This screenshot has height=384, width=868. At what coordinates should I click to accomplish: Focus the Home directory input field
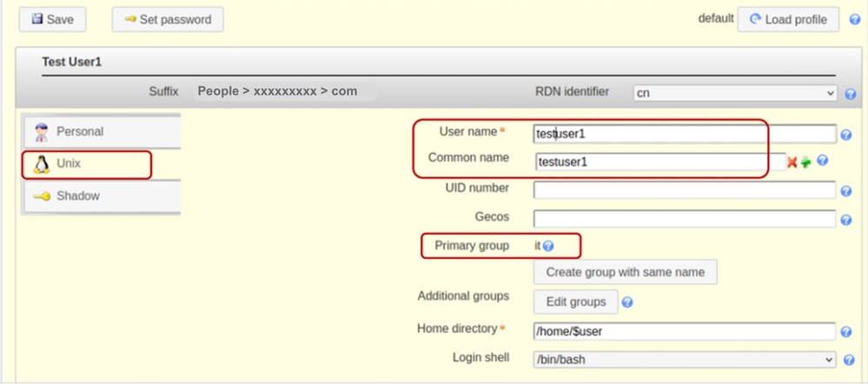click(685, 331)
